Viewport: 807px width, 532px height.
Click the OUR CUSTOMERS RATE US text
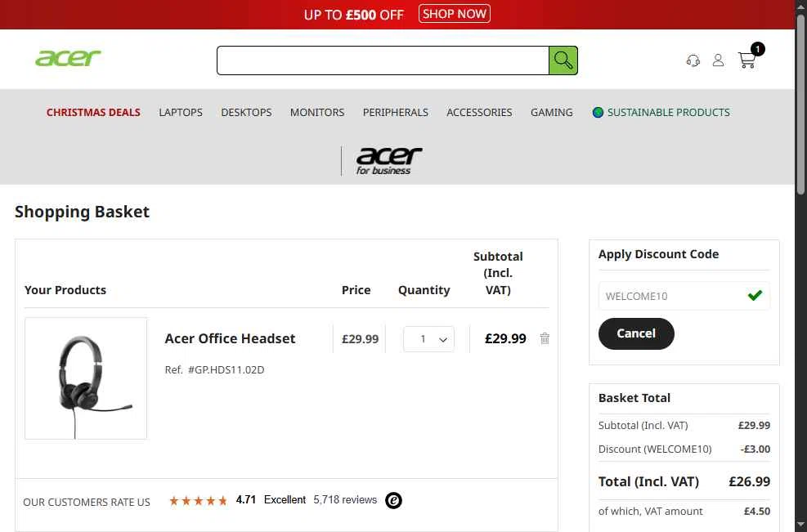click(x=87, y=502)
